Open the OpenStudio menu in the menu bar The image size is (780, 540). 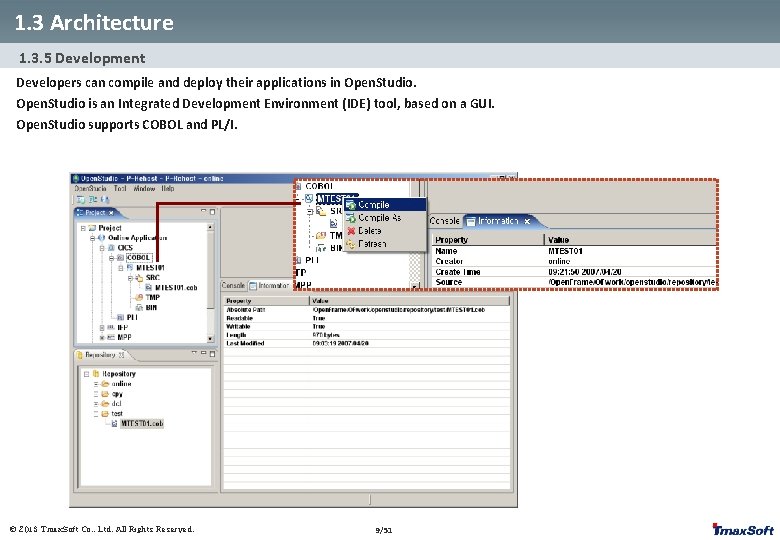(x=90, y=189)
